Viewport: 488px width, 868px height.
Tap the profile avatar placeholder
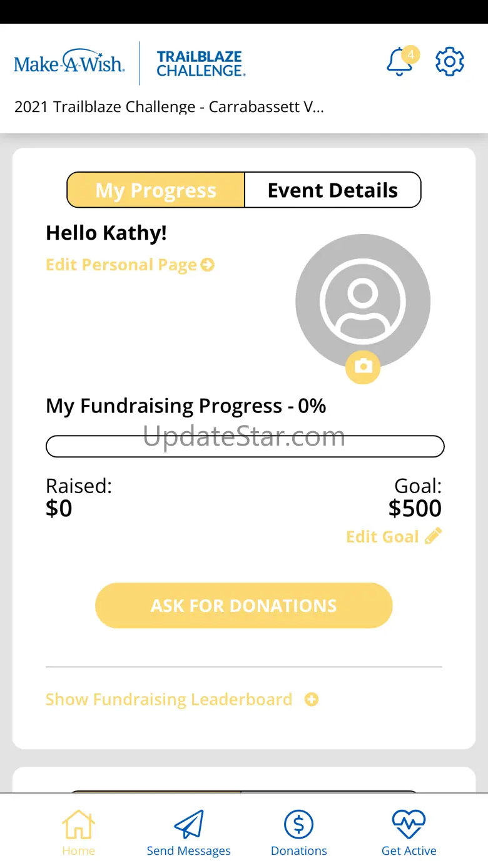[x=363, y=301]
